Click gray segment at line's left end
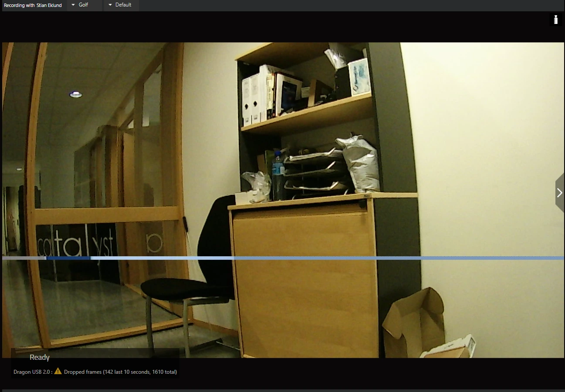Viewport: 565px width, 392px height. pos(24,258)
